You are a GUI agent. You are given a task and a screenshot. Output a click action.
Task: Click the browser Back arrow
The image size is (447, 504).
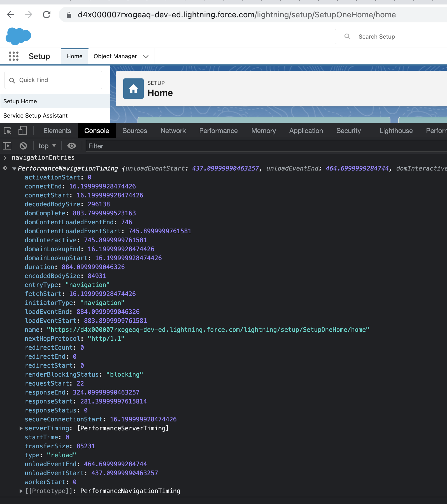point(11,15)
